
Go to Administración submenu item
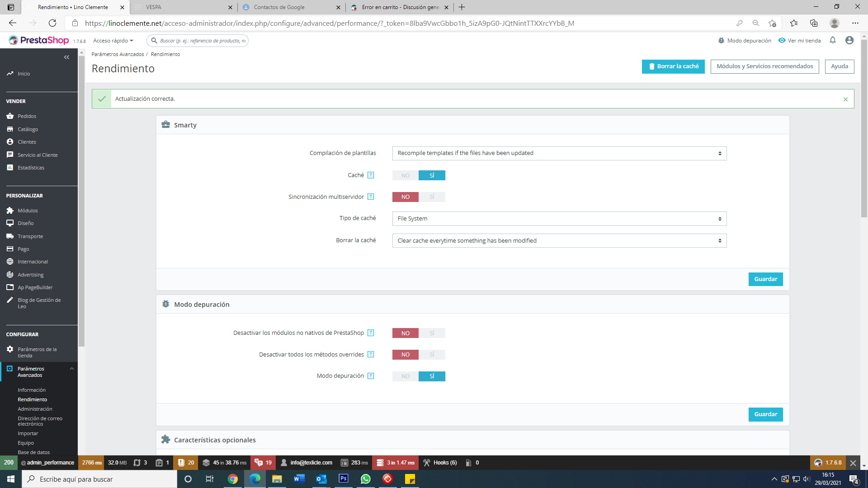tap(35, 409)
